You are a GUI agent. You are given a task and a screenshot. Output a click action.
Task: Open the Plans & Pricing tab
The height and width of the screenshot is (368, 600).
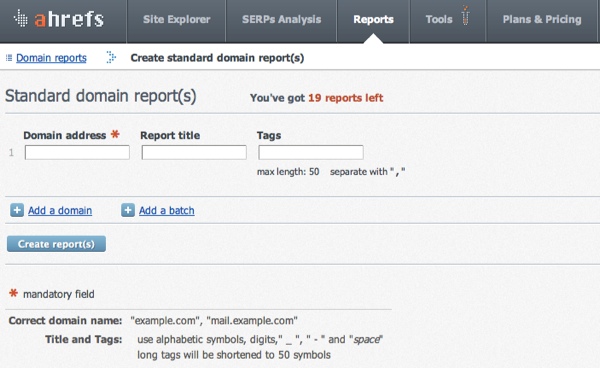[542, 20]
